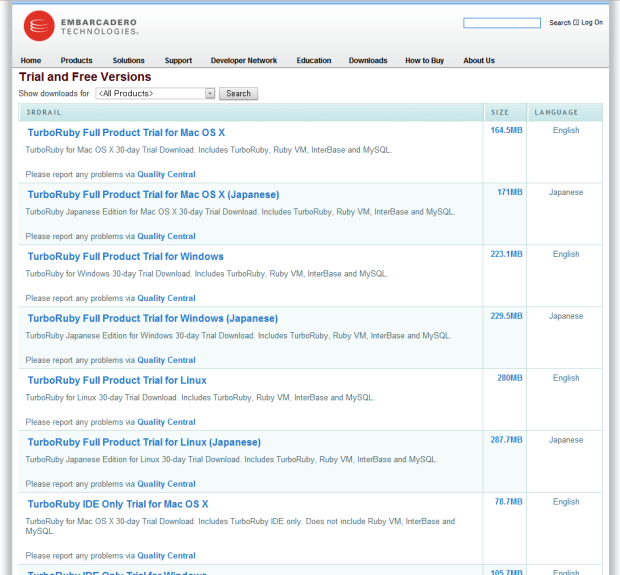Click Quality Central under Mac OS X Japanese trial
Screen dimensions: 620x575
166,236
